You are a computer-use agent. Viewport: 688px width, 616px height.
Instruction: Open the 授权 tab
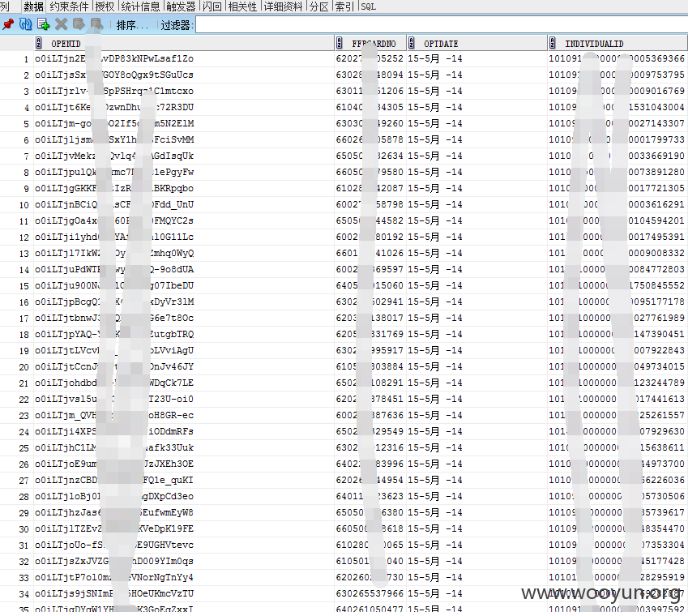pyautogui.click(x=105, y=6)
